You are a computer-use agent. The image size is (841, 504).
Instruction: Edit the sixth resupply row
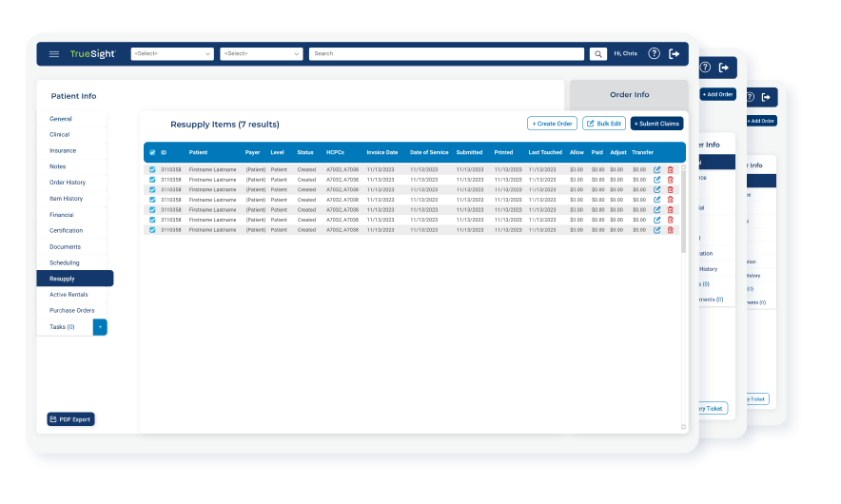coord(657,220)
